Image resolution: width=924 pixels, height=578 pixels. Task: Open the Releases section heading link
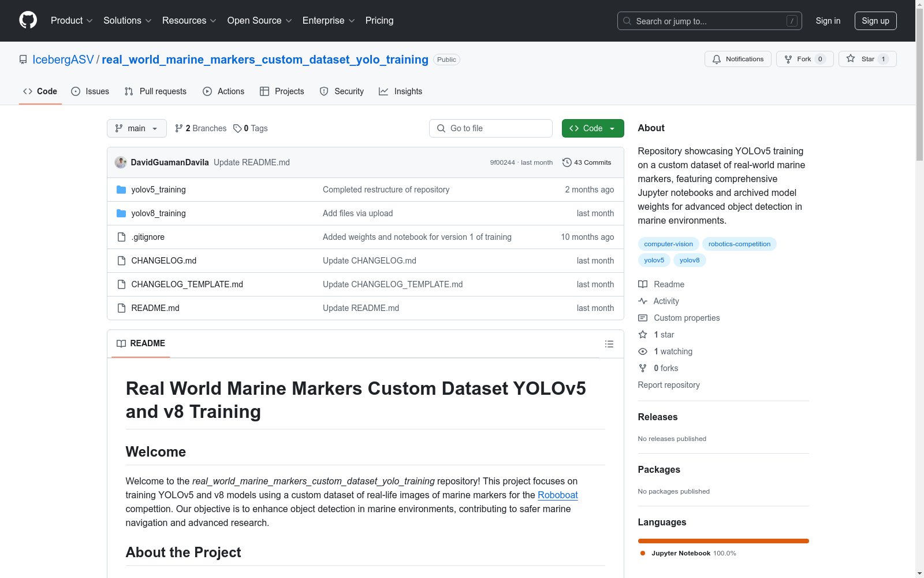[x=658, y=417]
